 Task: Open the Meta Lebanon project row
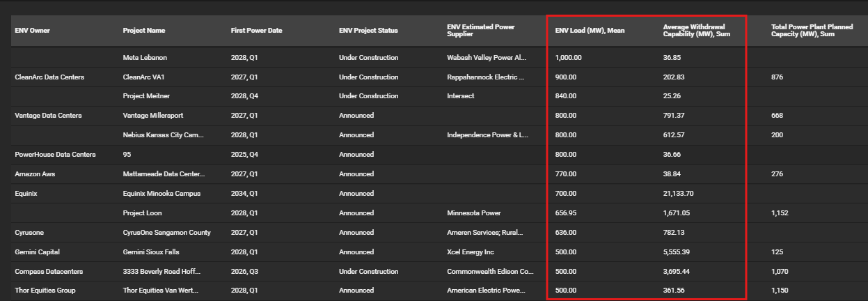pos(145,57)
